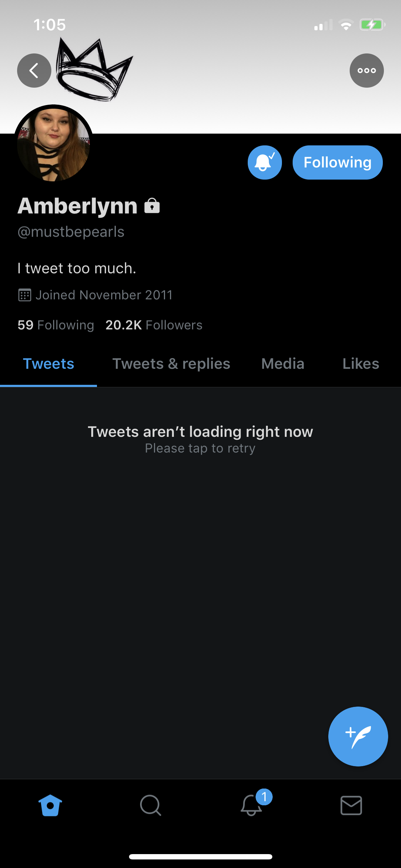The width and height of the screenshot is (401, 868).
Task: Switch to Tweets & replies tab
Action: (x=171, y=364)
